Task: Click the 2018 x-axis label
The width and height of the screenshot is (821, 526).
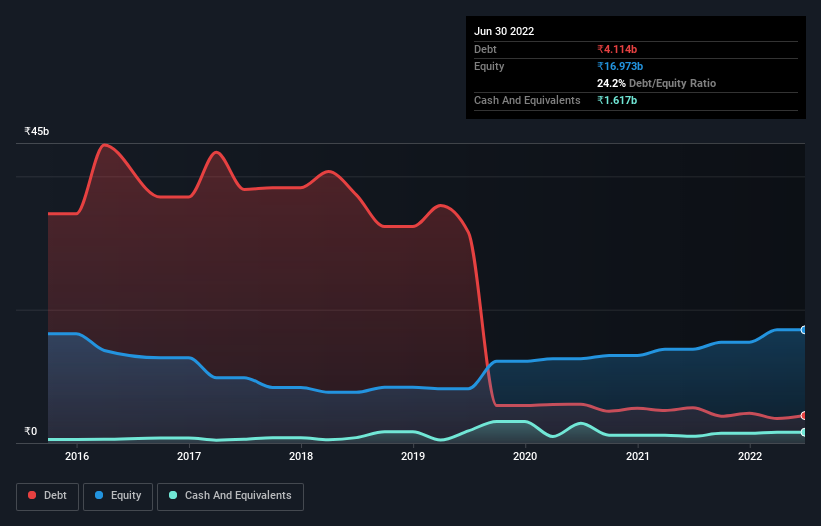Action: 301,456
